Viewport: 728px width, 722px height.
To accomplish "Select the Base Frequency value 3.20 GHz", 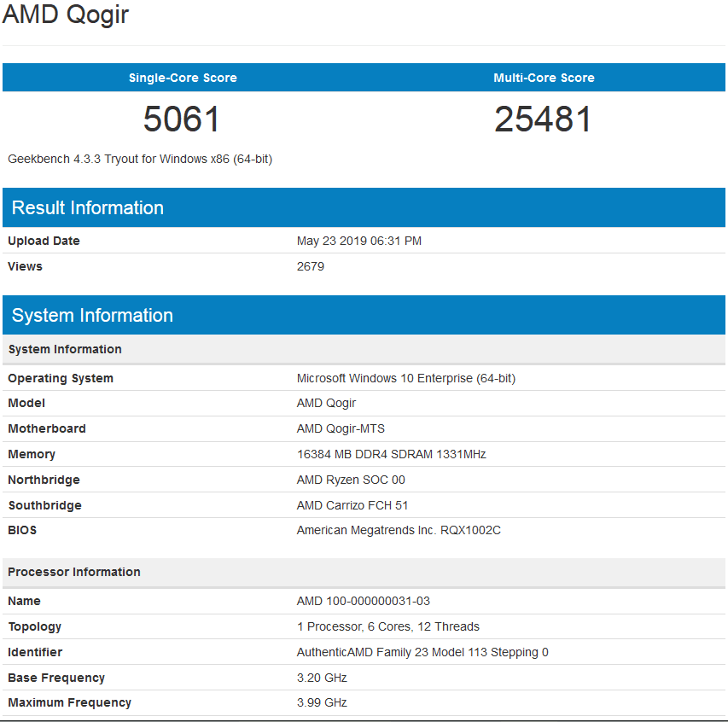I will pos(319,677).
